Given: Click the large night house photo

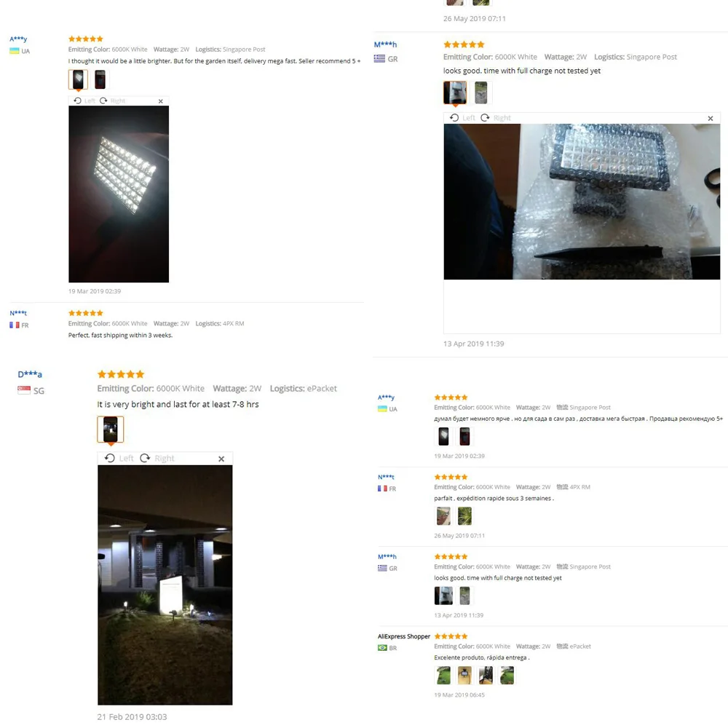Looking at the screenshot, I should (x=165, y=585).
